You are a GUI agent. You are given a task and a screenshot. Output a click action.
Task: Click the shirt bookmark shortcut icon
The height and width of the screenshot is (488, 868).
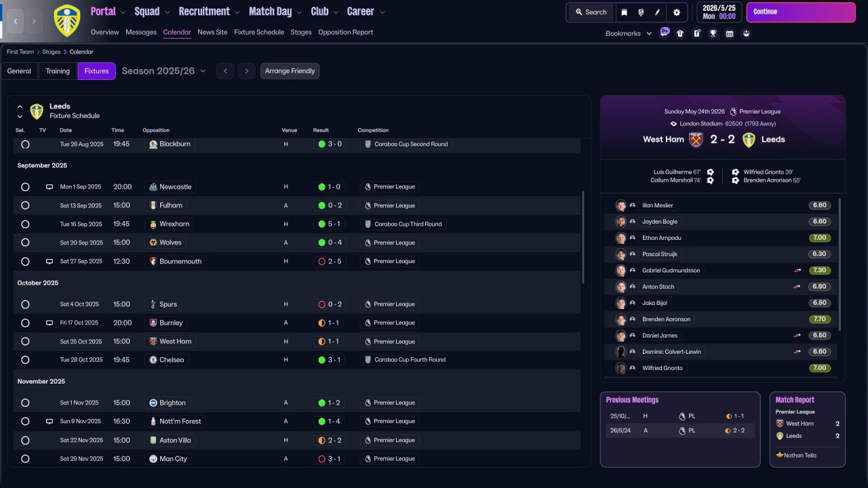680,33
